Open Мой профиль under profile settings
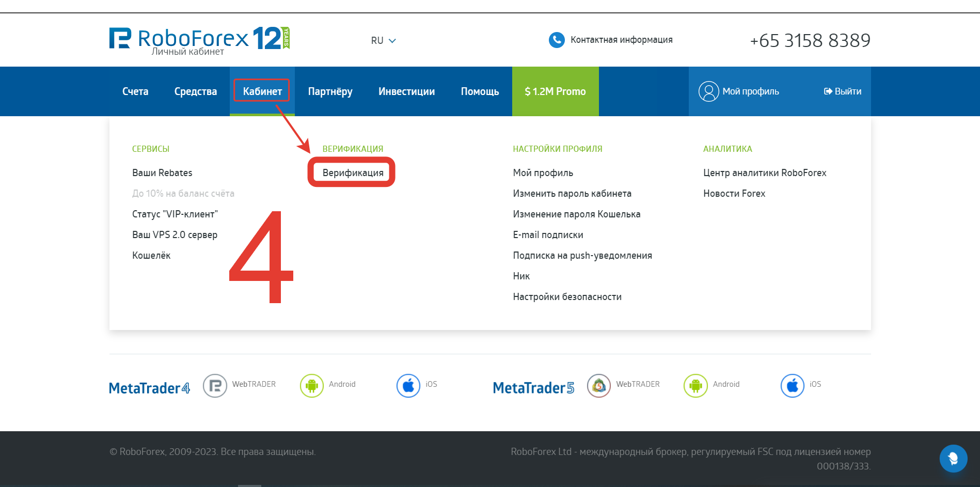980x487 pixels. click(x=543, y=173)
